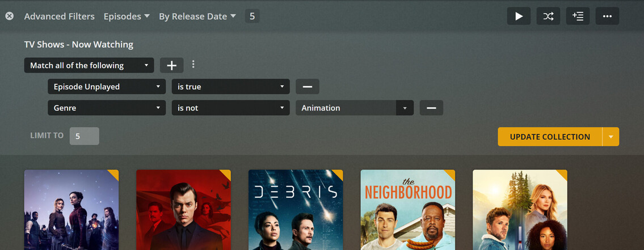Click the unplayed corner badge on Debris

click(x=339, y=173)
